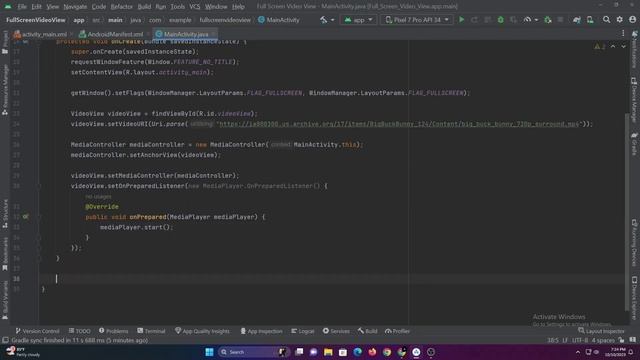
Task: Start debugging with the Debug bug icon
Action: pyautogui.click(x=500, y=20)
